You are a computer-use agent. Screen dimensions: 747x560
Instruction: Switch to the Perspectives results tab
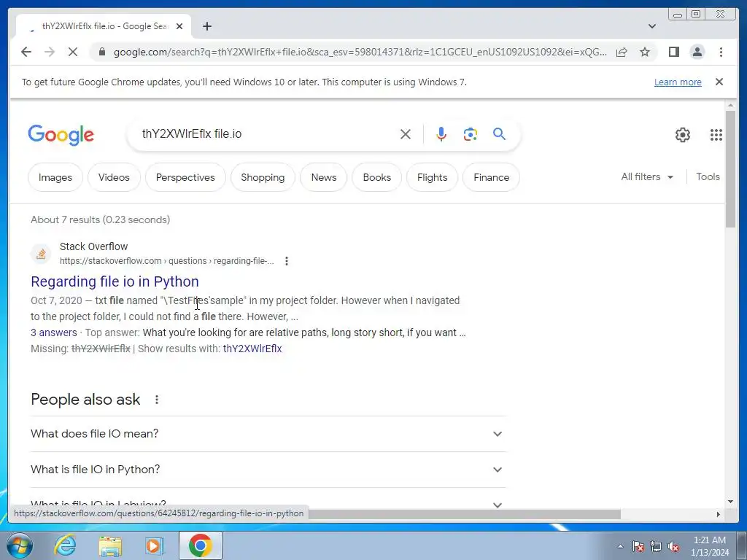tap(185, 177)
